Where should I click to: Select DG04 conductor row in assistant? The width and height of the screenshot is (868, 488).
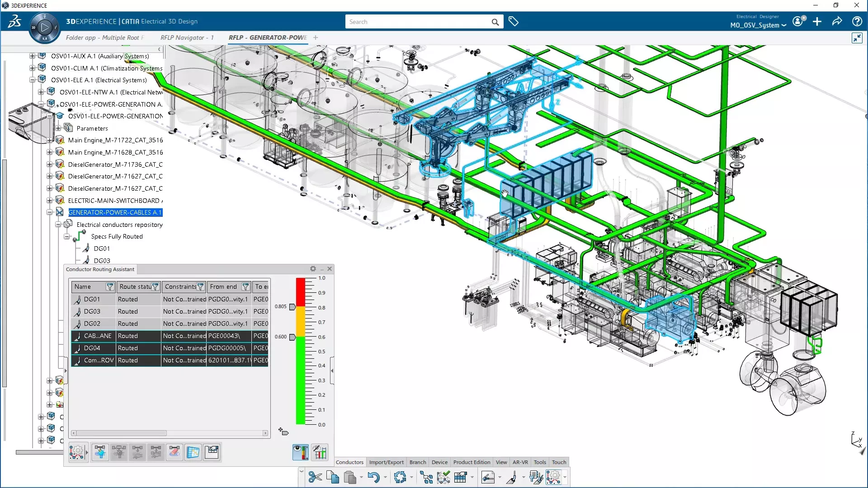click(92, 347)
